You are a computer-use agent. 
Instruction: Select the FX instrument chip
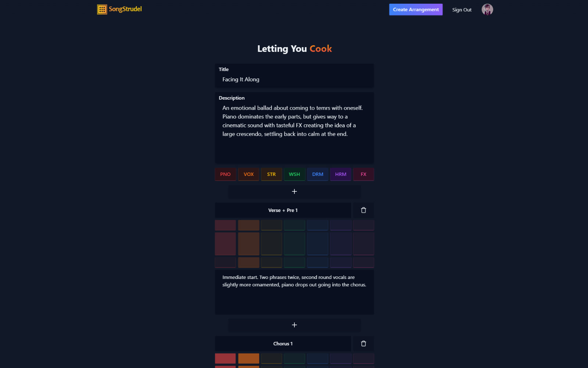[363, 174]
